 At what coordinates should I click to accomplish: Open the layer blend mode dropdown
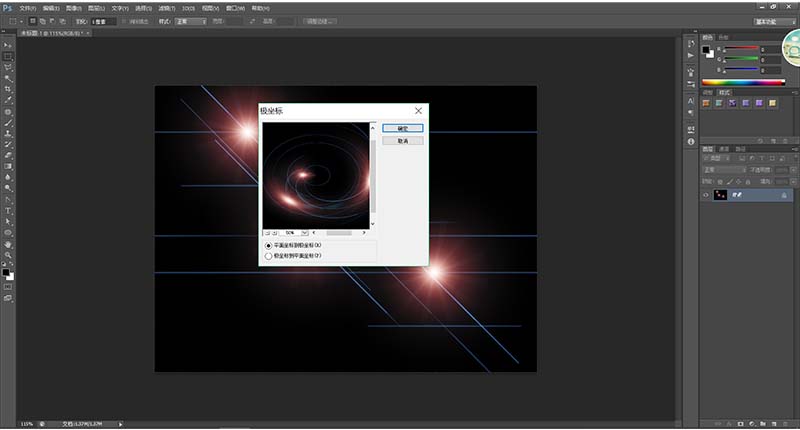pyautogui.click(x=720, y=170)
